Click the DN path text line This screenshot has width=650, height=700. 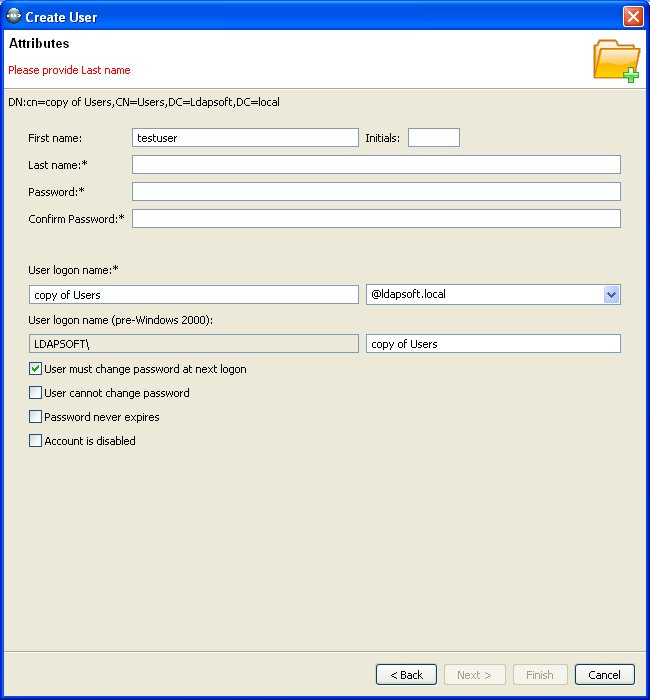144,102
